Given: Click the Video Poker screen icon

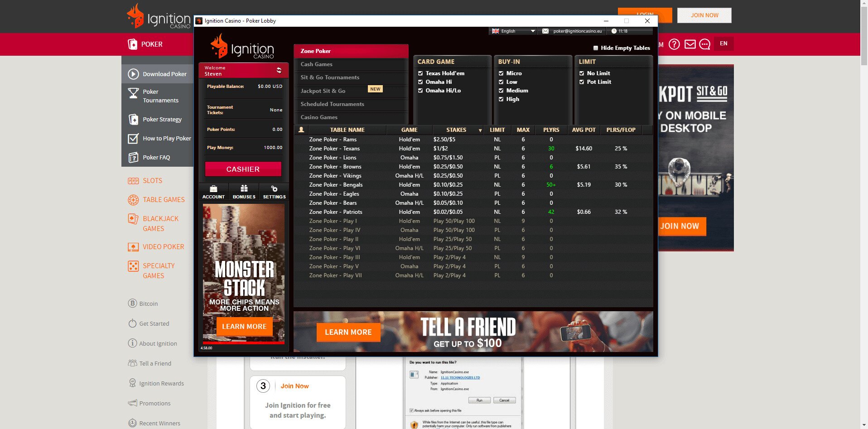Looking at the screenshot, I should click(133, 247).
